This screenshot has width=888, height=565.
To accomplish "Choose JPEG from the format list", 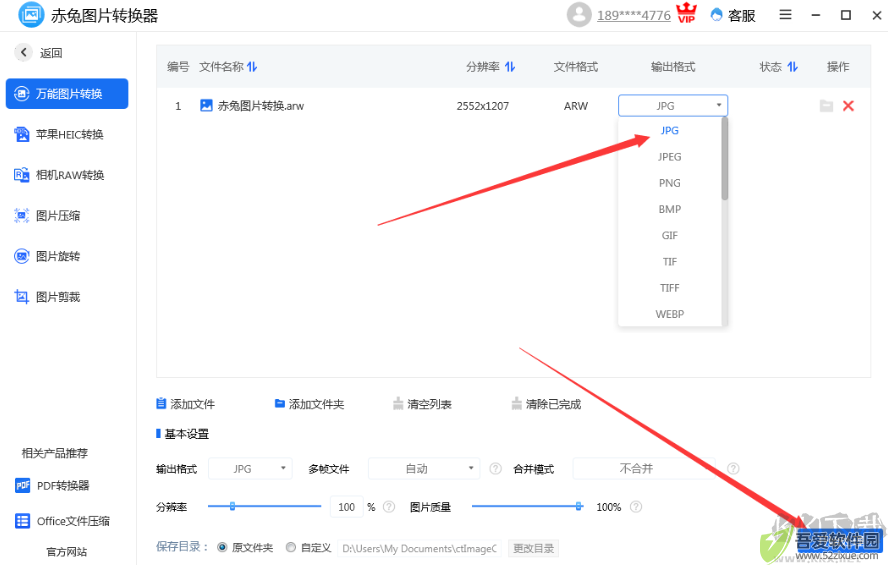I will click(x=669, y=157).
